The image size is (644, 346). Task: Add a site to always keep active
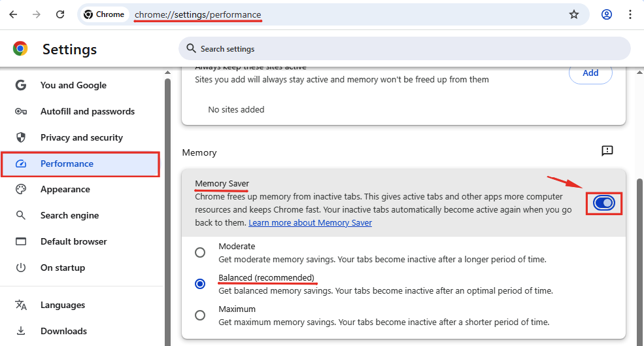tap(590, 73)
